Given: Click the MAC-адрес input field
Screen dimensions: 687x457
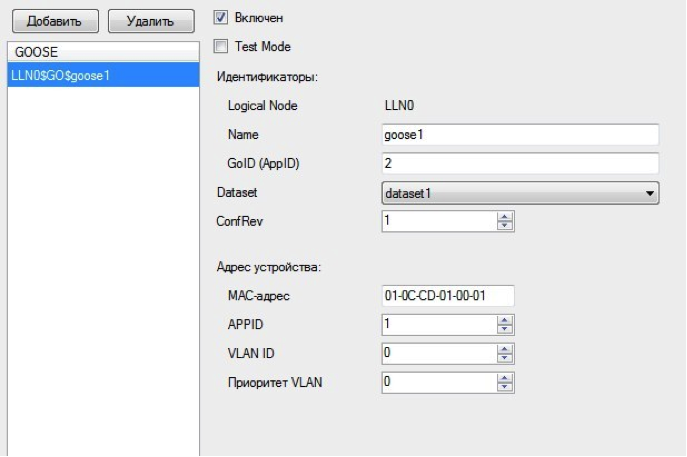Looking at the screenshot, I should [x=447, y=296].
